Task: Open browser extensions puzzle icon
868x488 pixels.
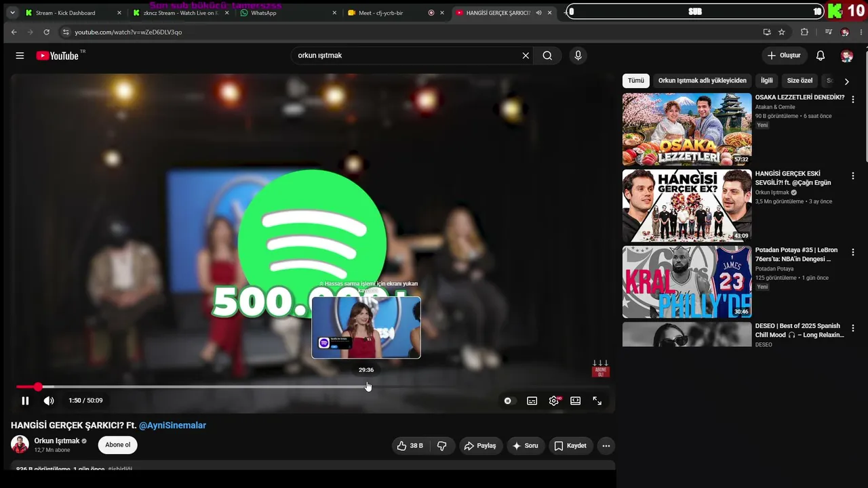Action: point(804,32)
